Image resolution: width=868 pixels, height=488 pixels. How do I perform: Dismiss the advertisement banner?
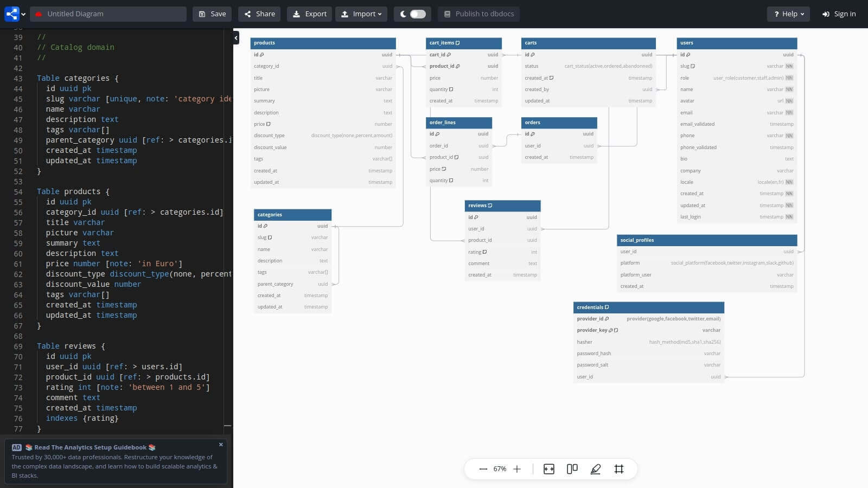tap(221, 445)
